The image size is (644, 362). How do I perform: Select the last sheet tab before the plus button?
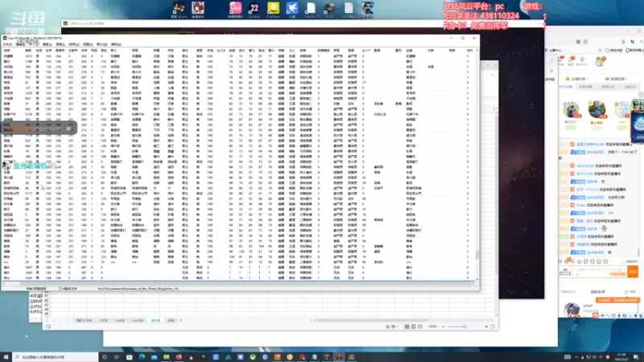pyautogui.click(x=171, y=320)
